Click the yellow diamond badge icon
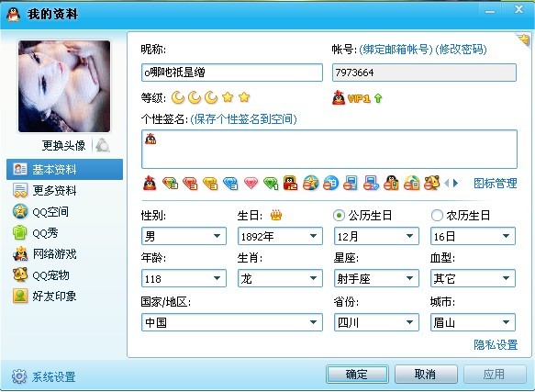 point(210,184)
